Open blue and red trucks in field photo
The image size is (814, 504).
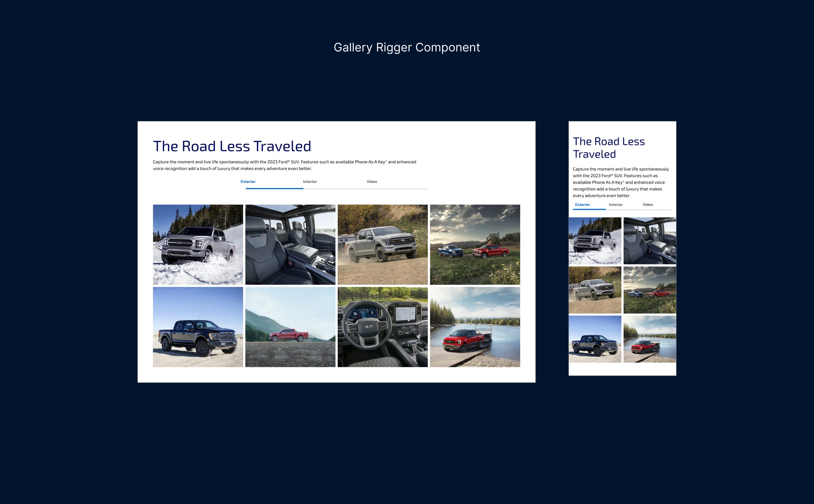[x=475, y=244]
